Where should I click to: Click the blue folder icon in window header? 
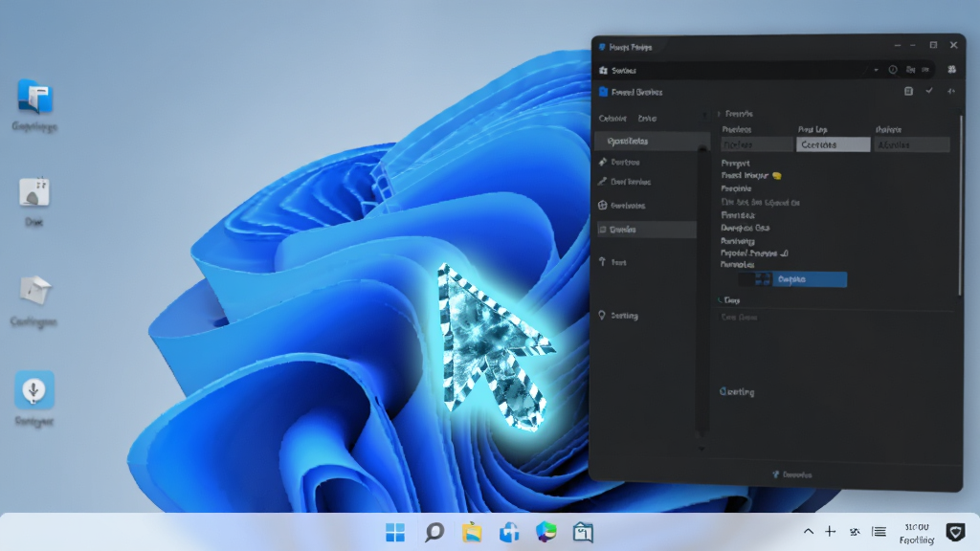coord(603,92)
